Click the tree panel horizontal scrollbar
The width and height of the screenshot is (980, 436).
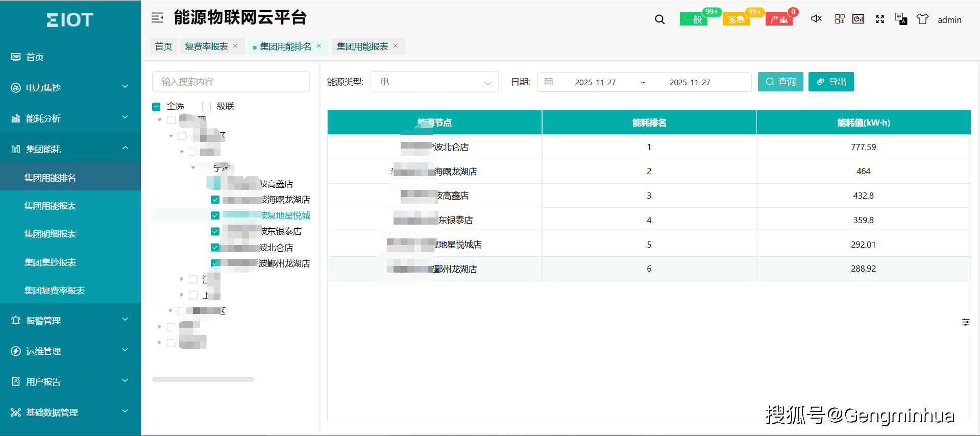[x=203, y=379]
